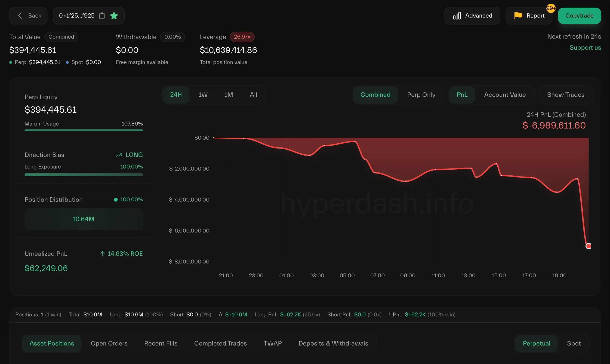Click the 26.97x leverage badge

(x=242, y=37)
